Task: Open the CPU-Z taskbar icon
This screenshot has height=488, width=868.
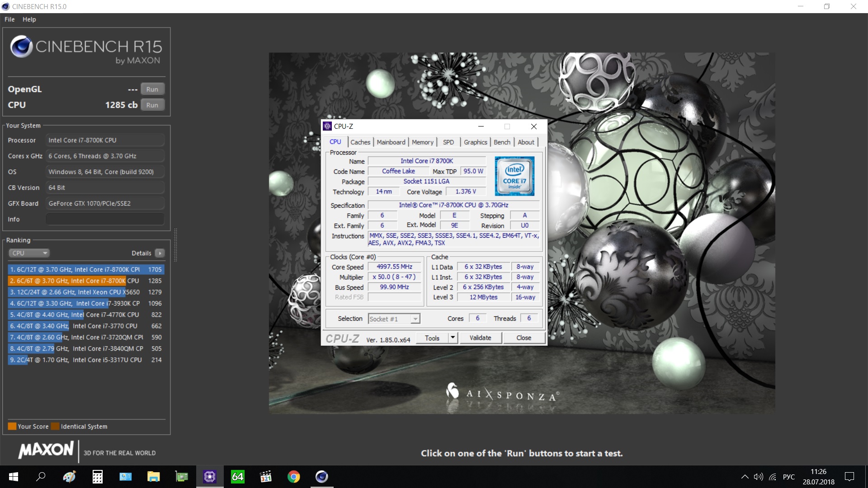Action: pyautogui.click(x=210, y=476)
